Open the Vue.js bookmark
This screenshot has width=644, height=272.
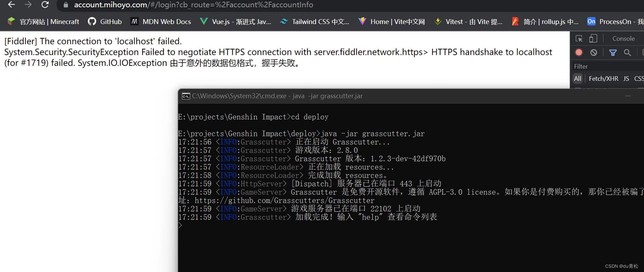[236, 22]
